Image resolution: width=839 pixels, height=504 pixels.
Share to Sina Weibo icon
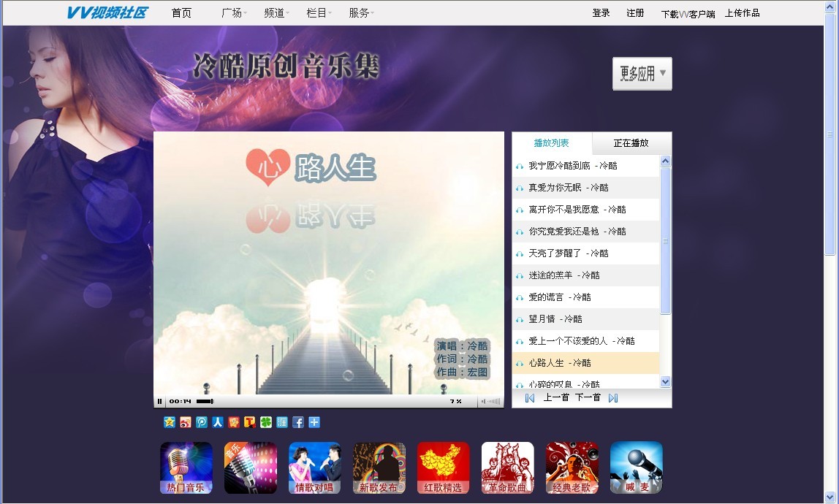coord(186,422)
